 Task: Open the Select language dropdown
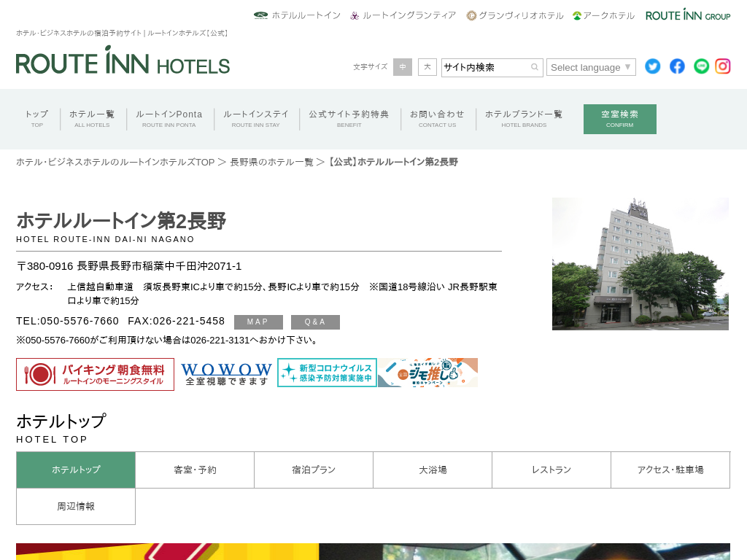click(x=591, y=67)
